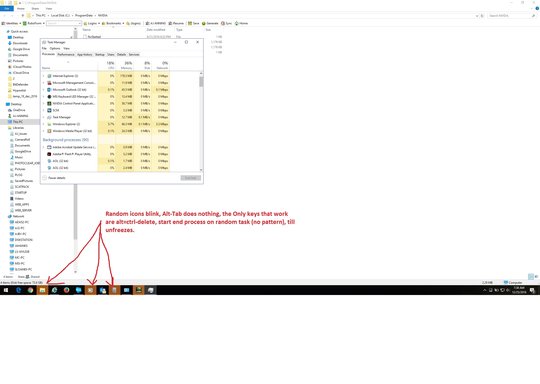Switch to the Performance tab in Task Manager

pyautogui.click(x=66, y=54)
